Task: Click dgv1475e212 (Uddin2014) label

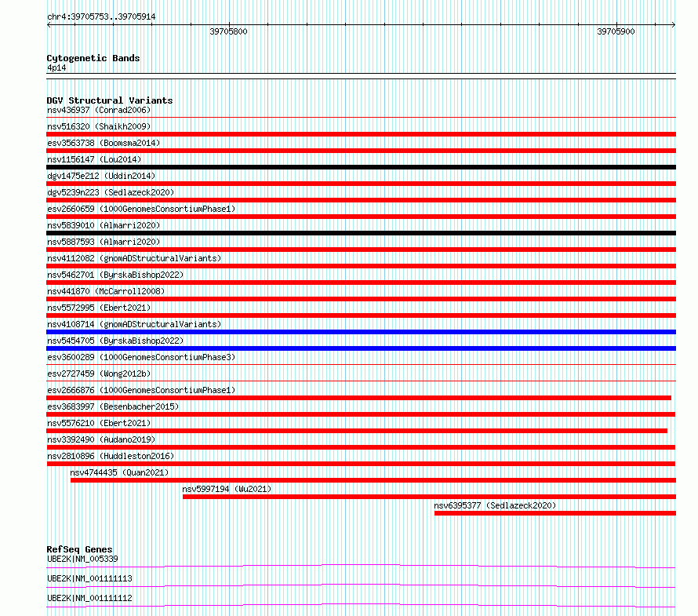Action: [x=101, y=176]
